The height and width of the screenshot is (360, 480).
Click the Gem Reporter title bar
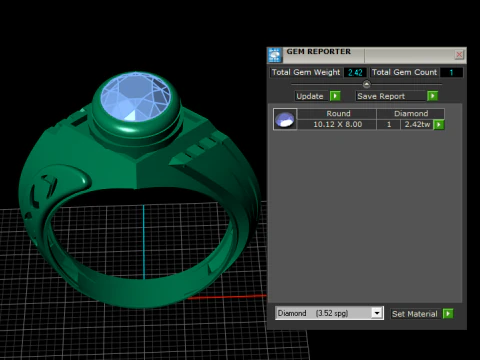coord(367,55)
